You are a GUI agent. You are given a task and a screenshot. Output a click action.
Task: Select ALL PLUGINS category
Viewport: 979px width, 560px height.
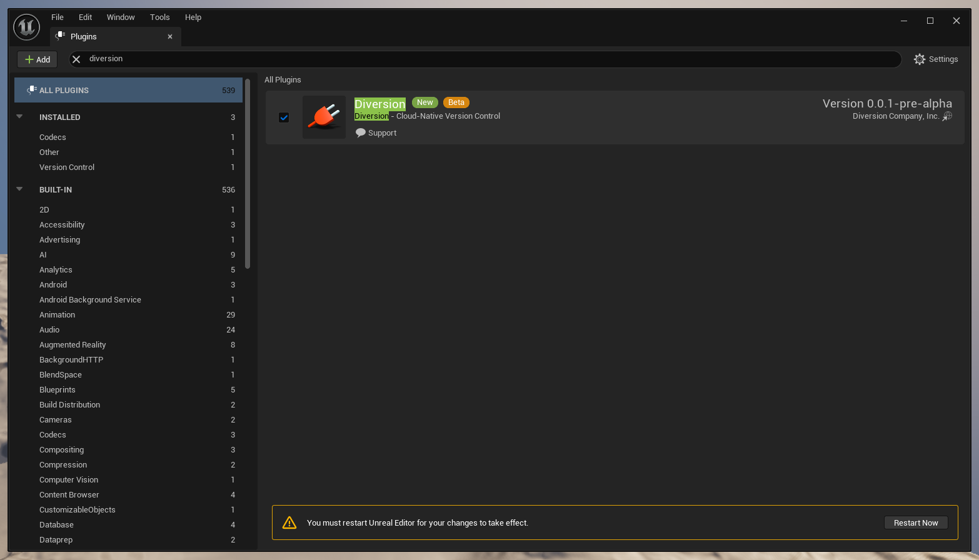coord(129,90)
